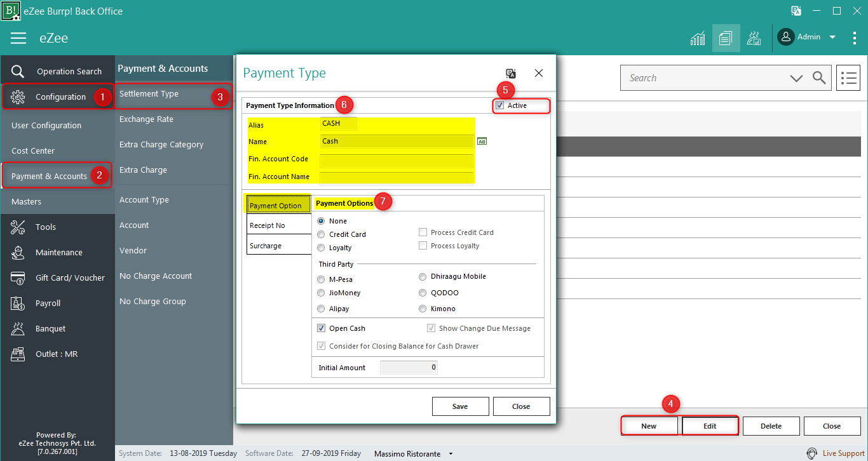This screenshot has width=868, height=461.
Task: Click the New button
Action: (649, 426)
